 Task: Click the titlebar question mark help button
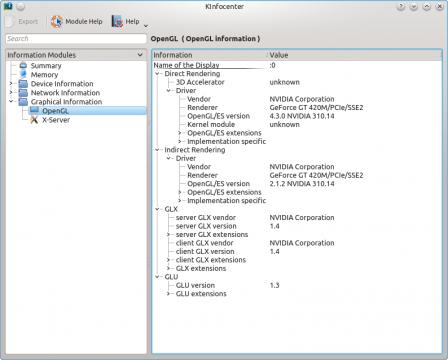point(401,6)
